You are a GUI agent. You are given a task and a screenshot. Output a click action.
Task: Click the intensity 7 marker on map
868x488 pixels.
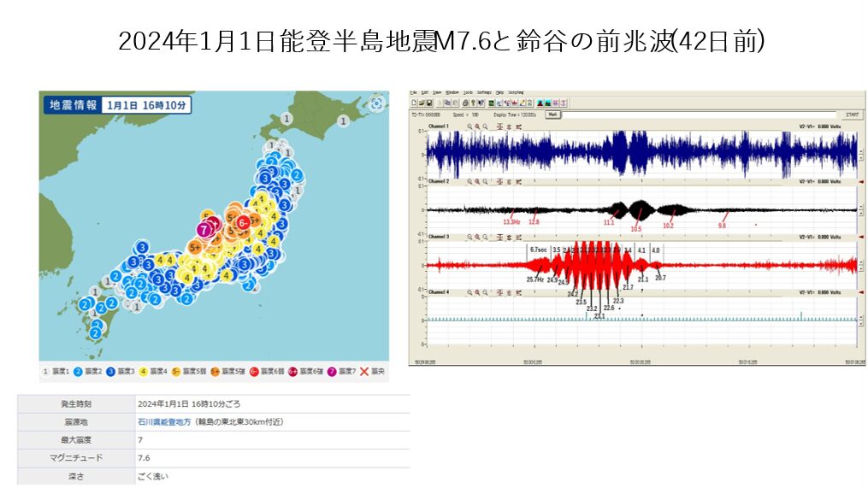point(204,229)
